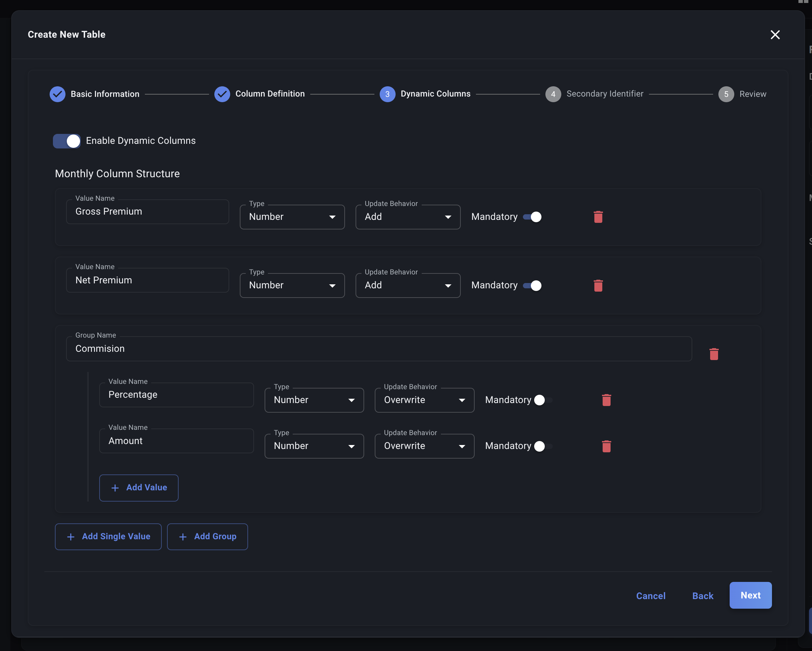Screen dimensions: 812x651
Task: Click the Column Definition step checkmark
Action: (x=222, y=94)
